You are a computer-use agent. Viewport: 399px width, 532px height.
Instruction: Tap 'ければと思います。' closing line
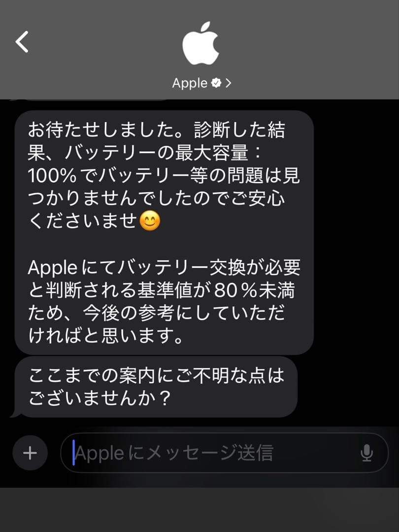(106, 336)
